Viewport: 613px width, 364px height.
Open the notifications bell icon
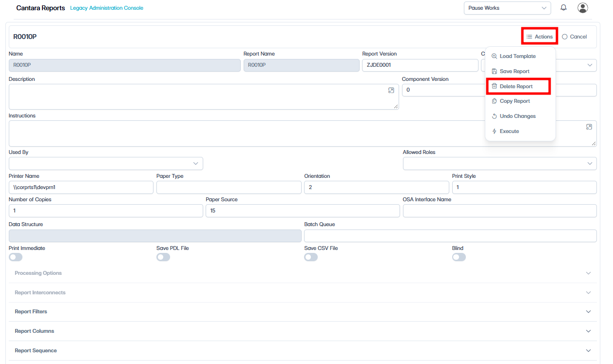pos(564,8)
